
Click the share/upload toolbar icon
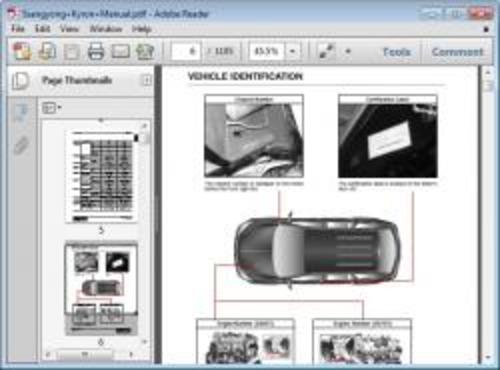145,51
